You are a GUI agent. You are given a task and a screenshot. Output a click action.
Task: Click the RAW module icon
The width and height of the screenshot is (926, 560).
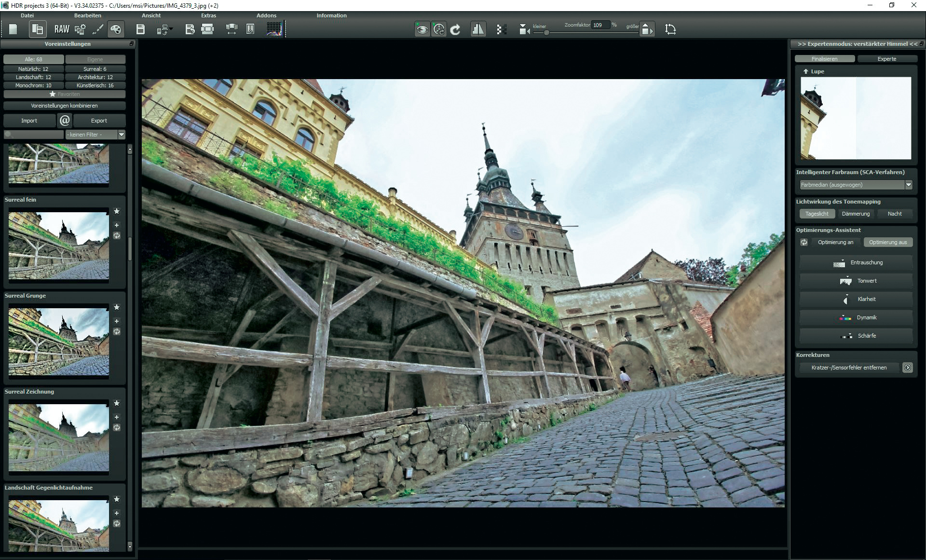(x=62, y=29)
